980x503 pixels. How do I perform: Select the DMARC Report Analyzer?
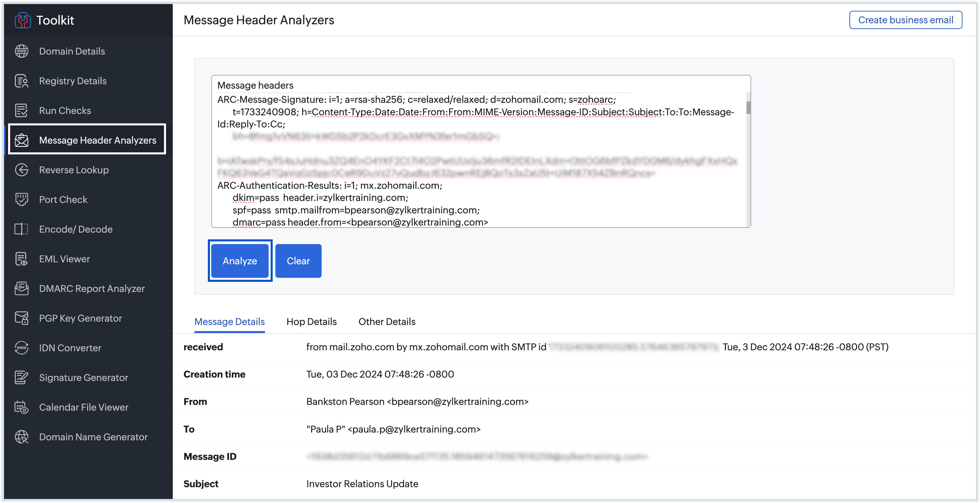tap(92, 288)
